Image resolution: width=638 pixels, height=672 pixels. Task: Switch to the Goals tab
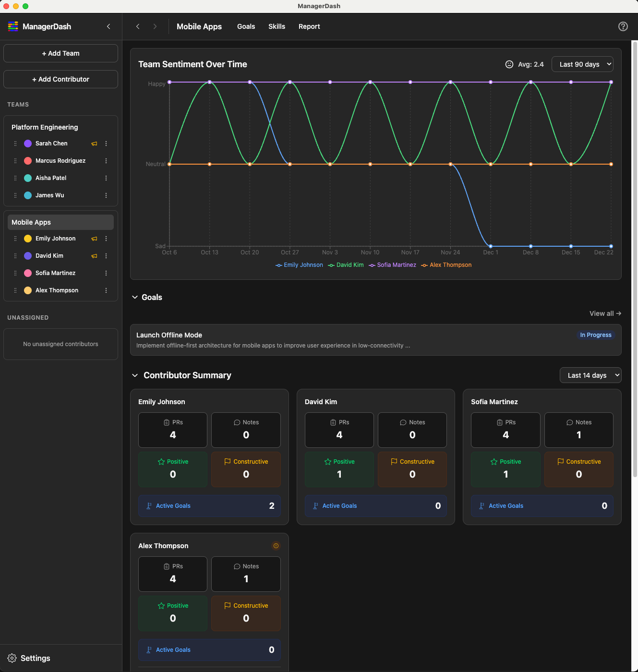click(246, 26)
